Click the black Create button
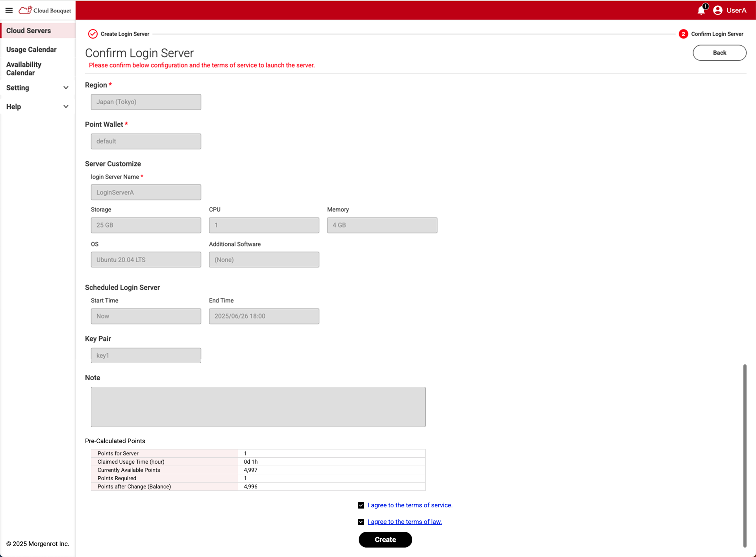Screen dimensions: 756x557 point(385,540)
